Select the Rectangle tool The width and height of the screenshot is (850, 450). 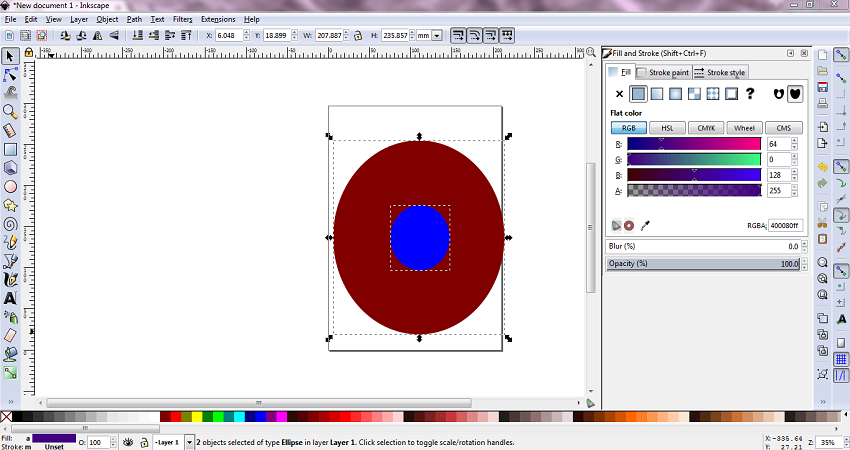click(x=10, y=149)
